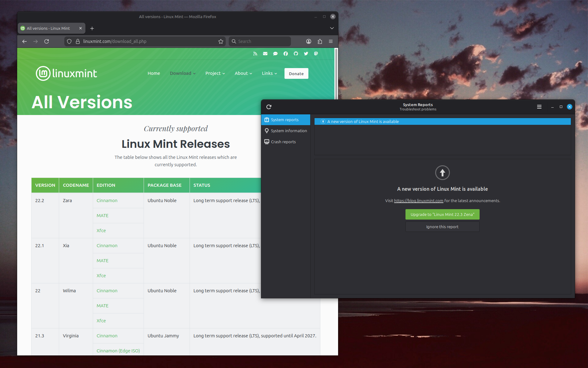The height and width of the screenshot is (368, 588).
Task: Click the RSS feed icon on website
Action: [x=255, y=54]
